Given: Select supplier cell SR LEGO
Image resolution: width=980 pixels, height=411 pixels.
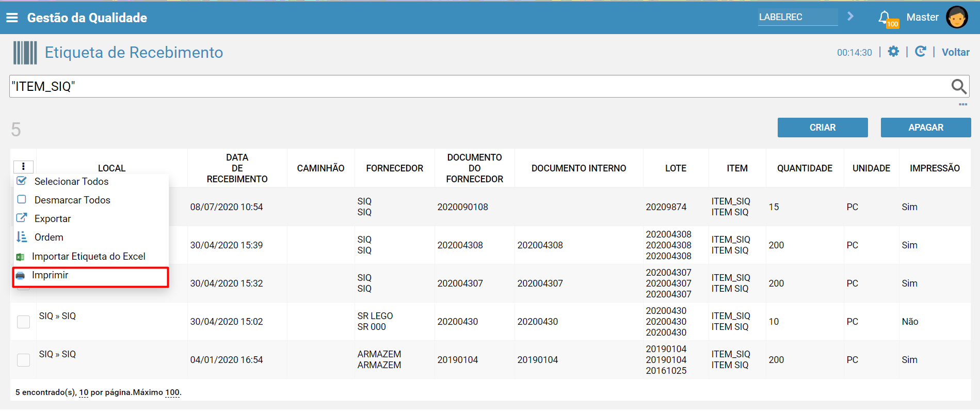Looking at the screenshot, I should coord(375,316).
